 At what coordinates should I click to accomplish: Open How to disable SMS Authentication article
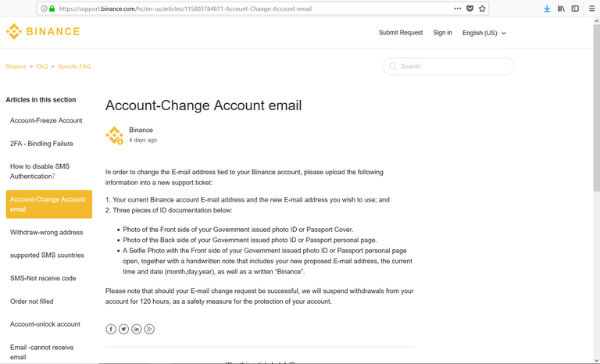40,172
